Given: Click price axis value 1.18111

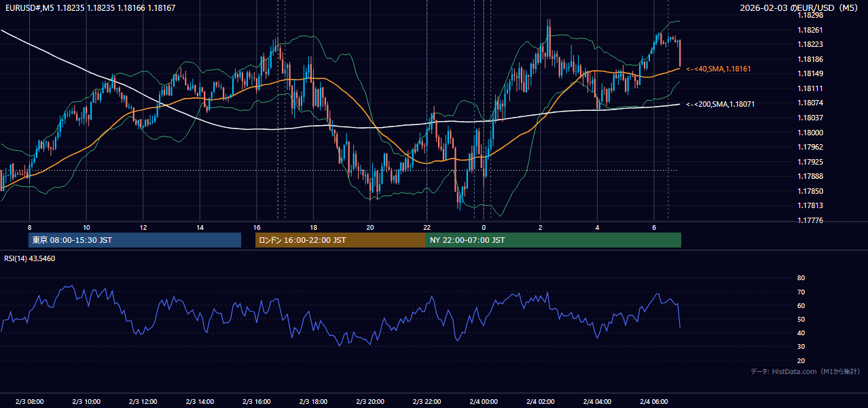Looking at the screenshot, I should coord(810,88).
